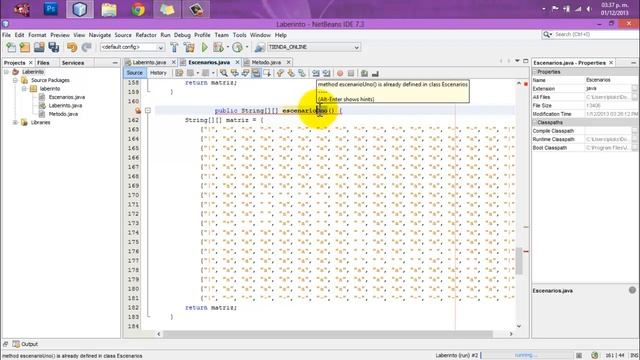Screen dimensions: 640x360
Task: Collapse the Source Packages node
Action: [x=16, y=80]
